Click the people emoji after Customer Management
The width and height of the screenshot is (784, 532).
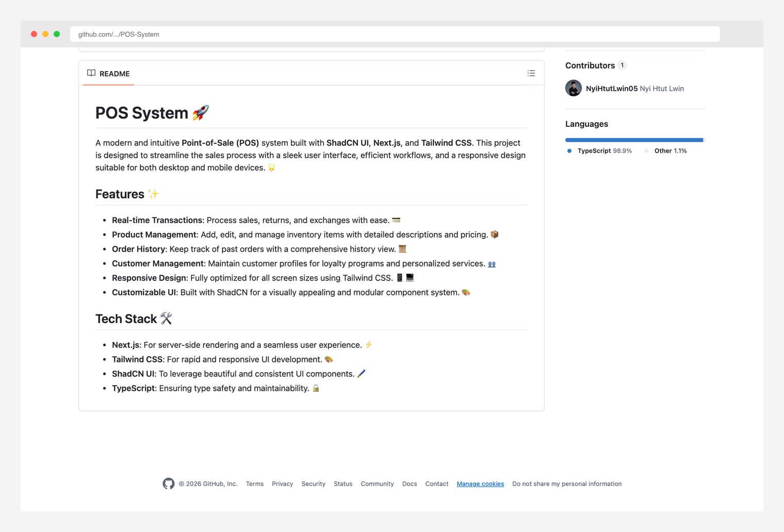coord(492,264)
